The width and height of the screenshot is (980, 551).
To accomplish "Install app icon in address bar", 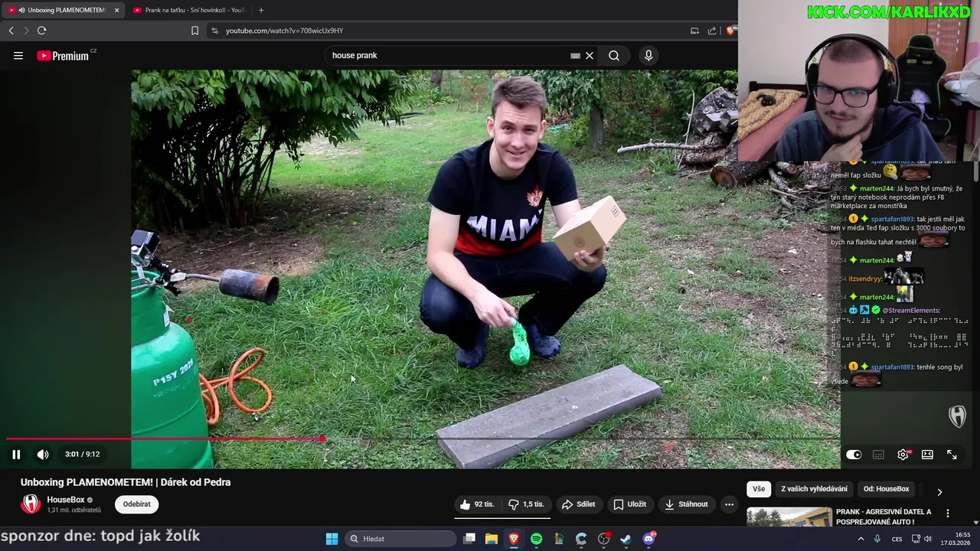I will (x=694, y=31).
